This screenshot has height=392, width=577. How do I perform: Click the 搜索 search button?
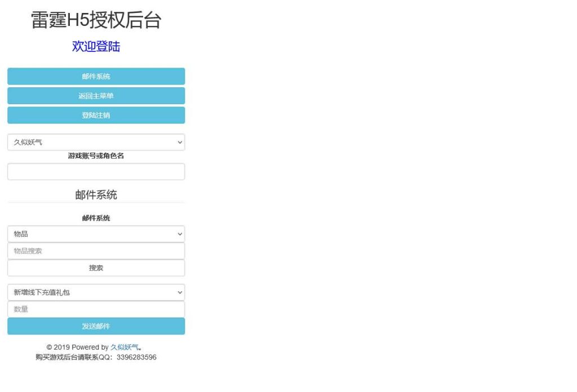[x=96, y=268]
